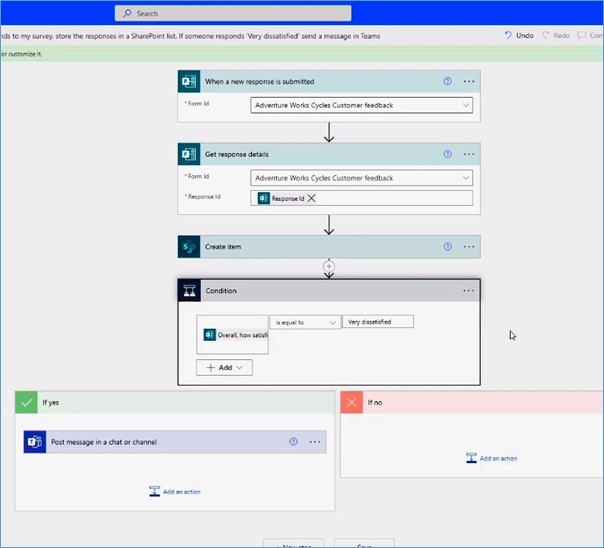
Task: Open help for Get response details
Action: [447, 154]
